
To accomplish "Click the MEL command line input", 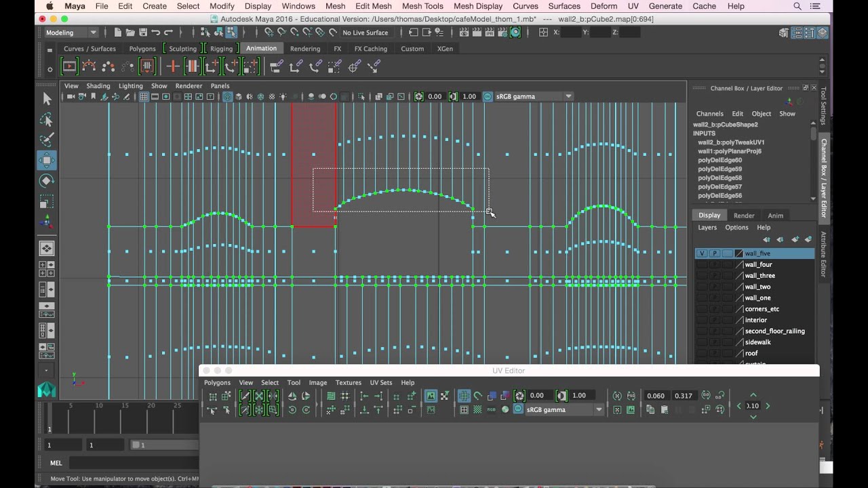I will point(134,463).
